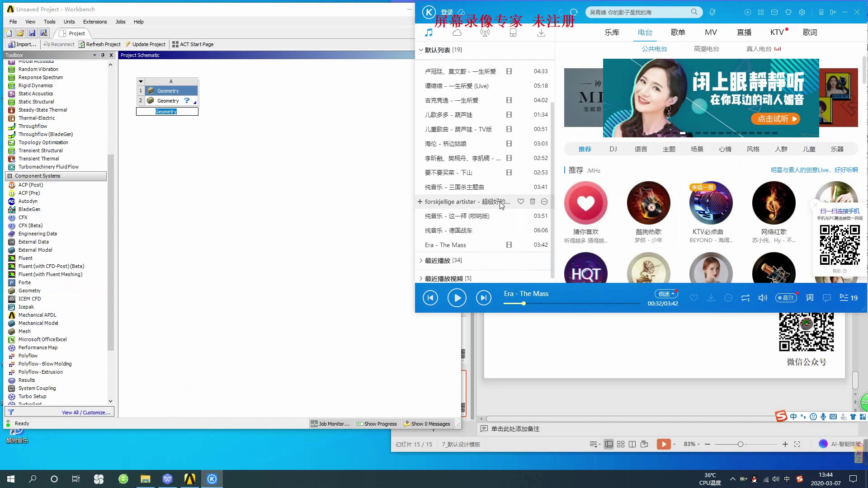Open the phone device icon in KuGou sidebar
Image resolution: width=868 pixels, height=488 pixels.
[513, 33]
